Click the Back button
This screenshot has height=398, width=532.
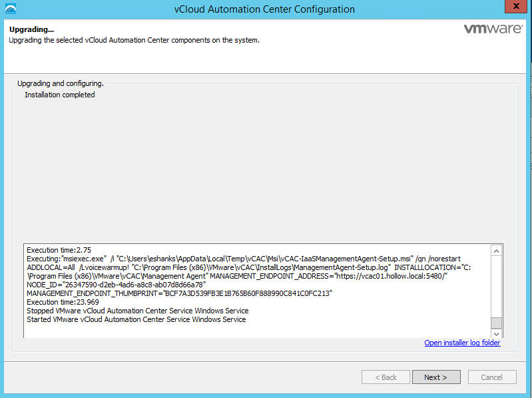click(386, 377)
